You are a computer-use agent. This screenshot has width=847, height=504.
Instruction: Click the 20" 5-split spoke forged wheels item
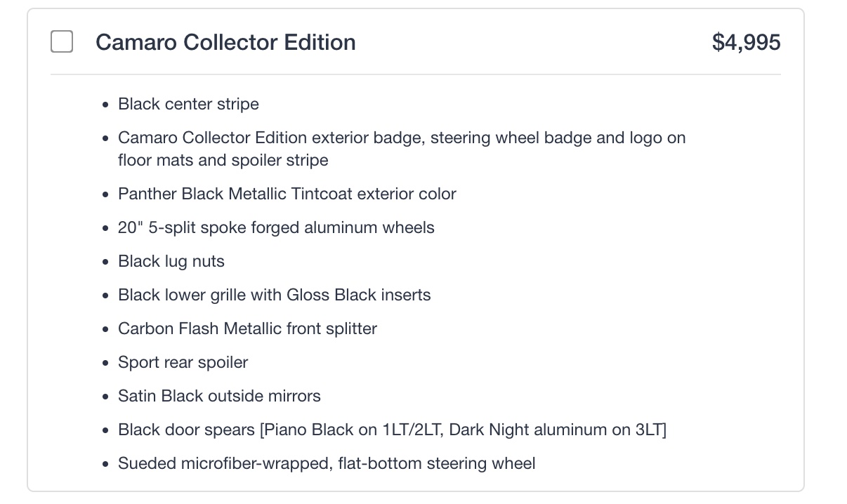tap(276, 227)
